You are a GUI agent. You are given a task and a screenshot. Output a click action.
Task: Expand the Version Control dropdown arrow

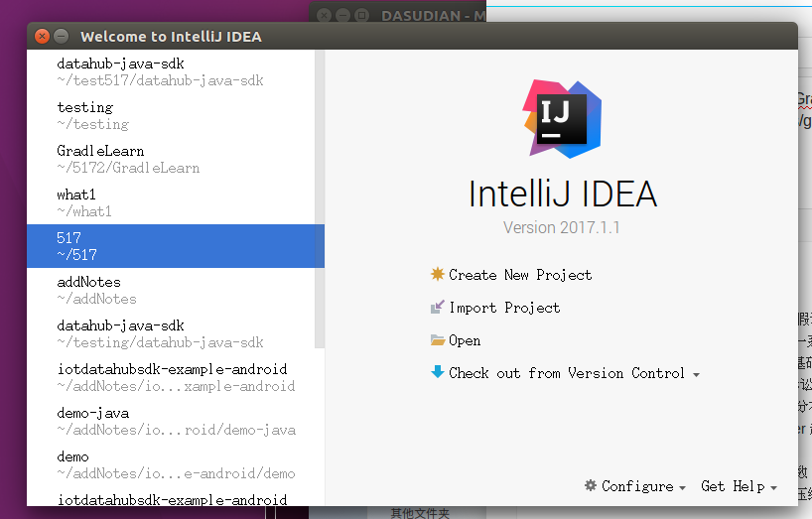click(696, 375)
